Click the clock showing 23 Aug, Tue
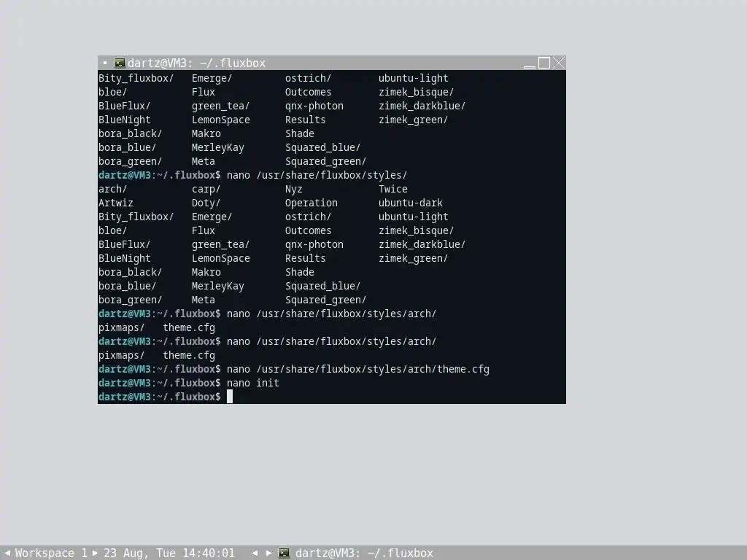The image size is (747, 560). tap(169, 553)
